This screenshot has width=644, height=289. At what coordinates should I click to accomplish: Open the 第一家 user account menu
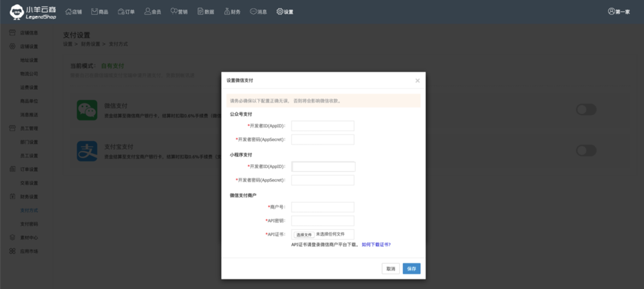click(619, 12)
